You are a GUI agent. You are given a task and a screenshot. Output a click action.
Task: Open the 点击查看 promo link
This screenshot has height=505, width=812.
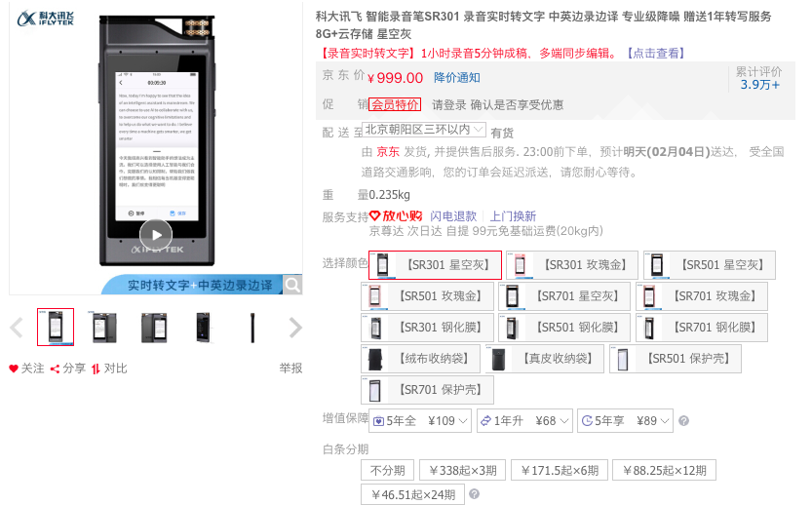click(656, 54)
